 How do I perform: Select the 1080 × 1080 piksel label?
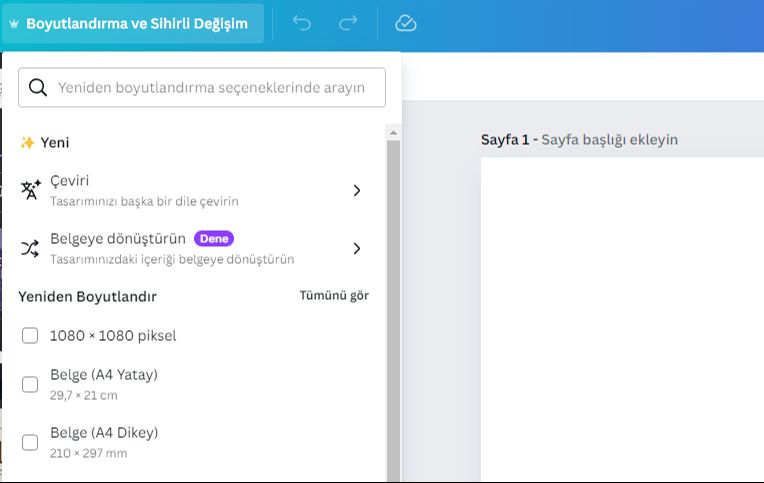pos(113,335)
